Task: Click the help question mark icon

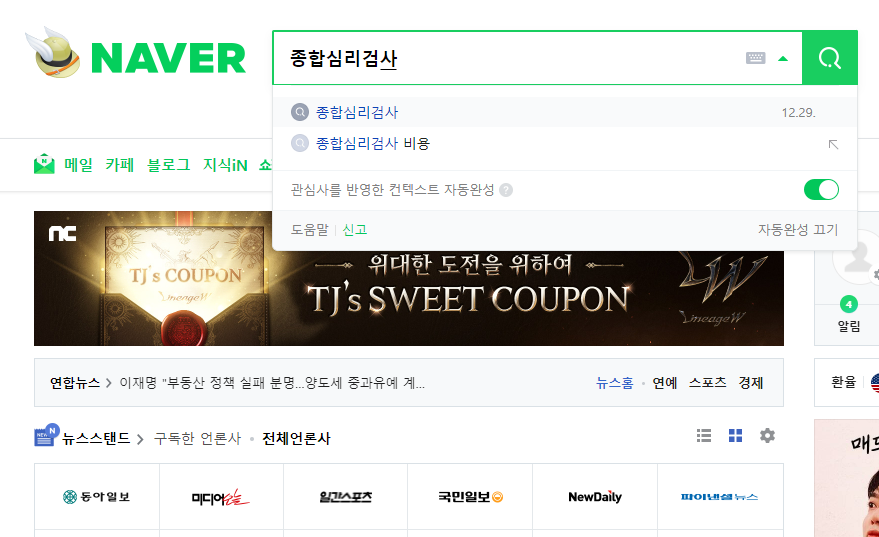Action: point(506,190)
